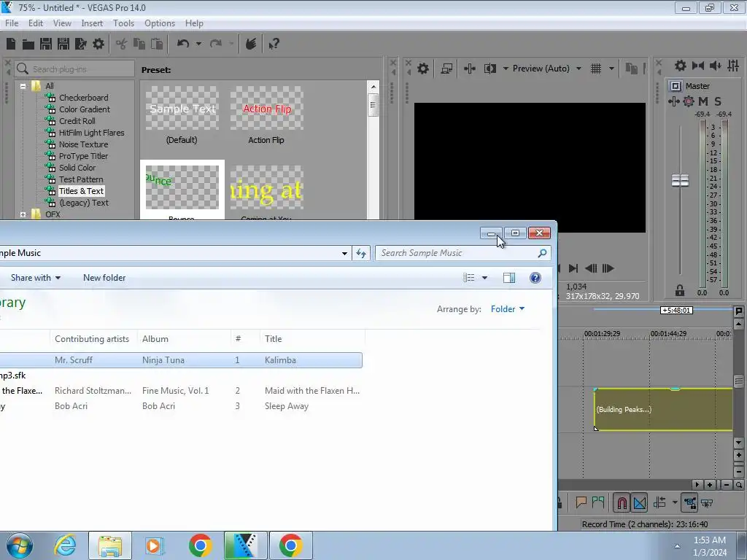Click the Go to End playback icon
Screen dimensions: 747x560
[x=573, y=268]
